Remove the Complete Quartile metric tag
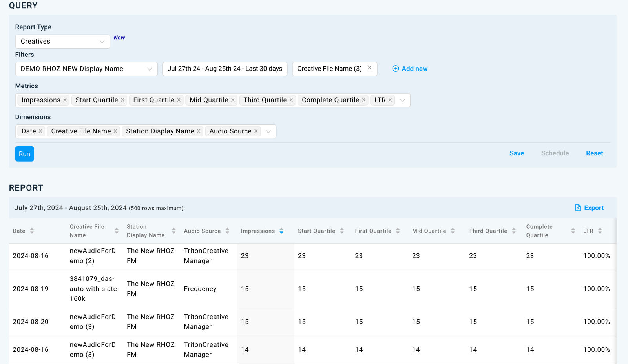The width and height of the screenshot is (628, 364). [x=364, y=100]
